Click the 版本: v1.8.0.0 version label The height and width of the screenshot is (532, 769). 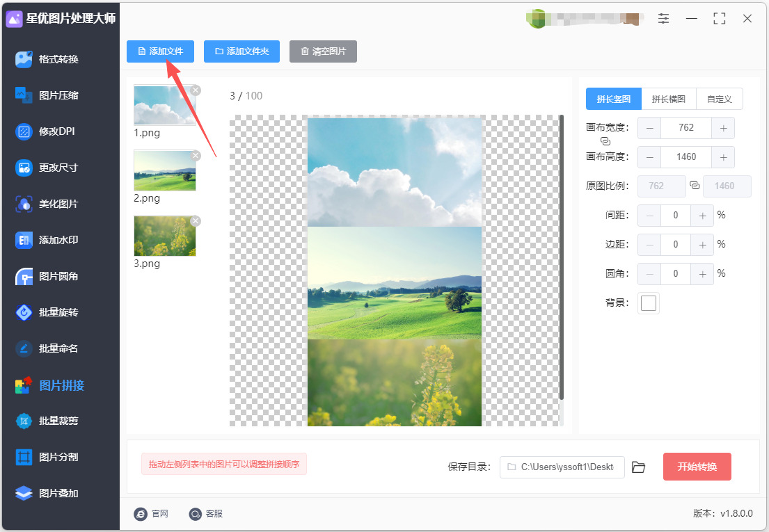pyautogui.click(x=723, y=513)
